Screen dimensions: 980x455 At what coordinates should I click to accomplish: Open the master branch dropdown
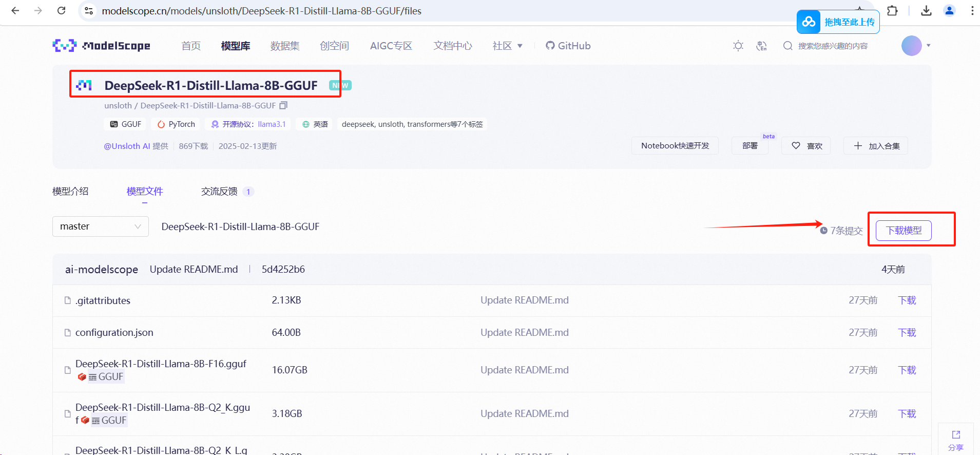(x=101, y=226)
